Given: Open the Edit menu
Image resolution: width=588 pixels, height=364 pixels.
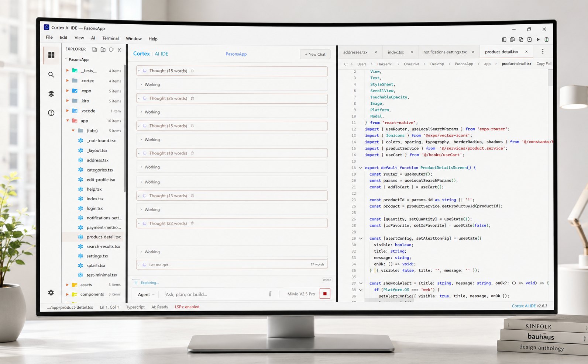Looking at the screenshot, I should [x=63, y=38].
